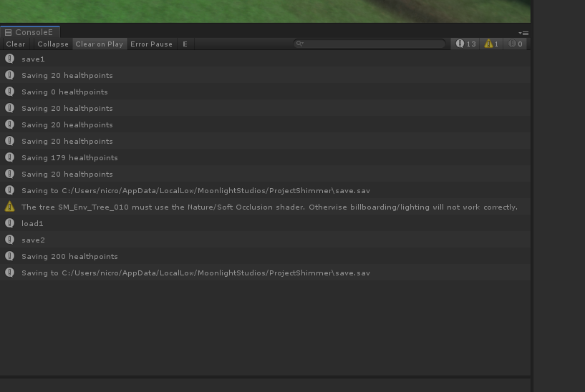Select the 'save2' log entry
This screenshot has width=585, height=392.
[265, 240]
